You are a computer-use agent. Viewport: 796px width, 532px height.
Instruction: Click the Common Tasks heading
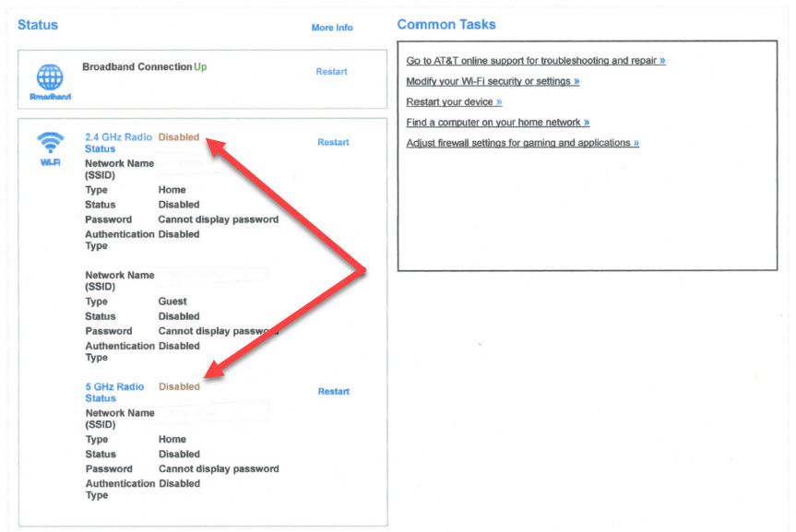(446, 24)
